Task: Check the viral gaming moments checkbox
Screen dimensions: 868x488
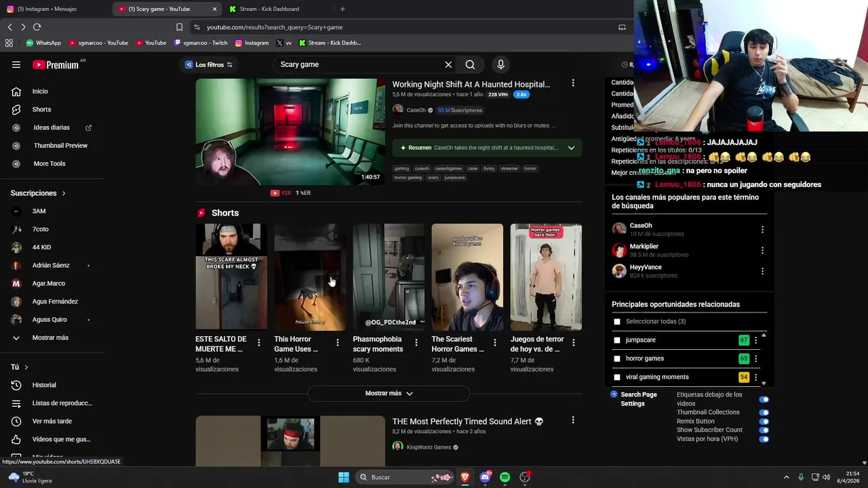Action: coord(616,377)
